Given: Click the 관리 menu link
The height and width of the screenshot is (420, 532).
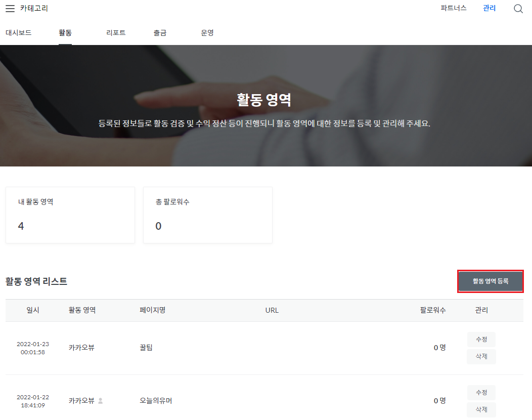Looking at the screenshot, I should (489, 8).
